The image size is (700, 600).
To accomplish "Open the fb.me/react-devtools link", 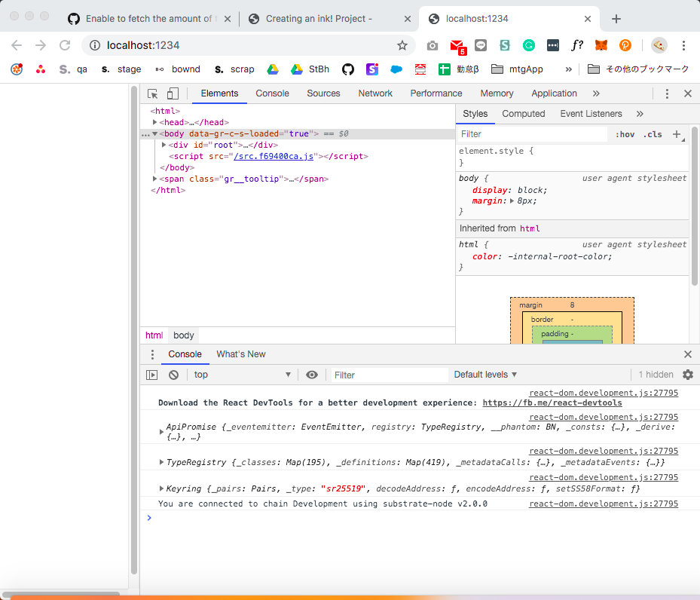I will coord(552,403).
